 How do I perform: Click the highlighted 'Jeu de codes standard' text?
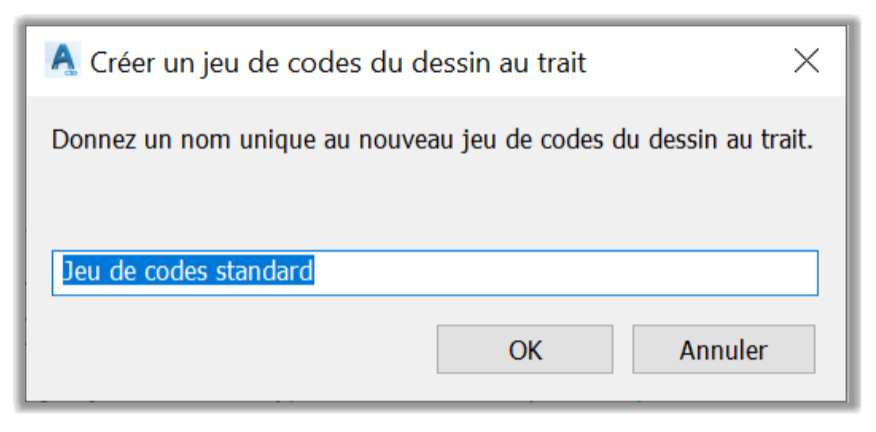(x=188, y=271)
